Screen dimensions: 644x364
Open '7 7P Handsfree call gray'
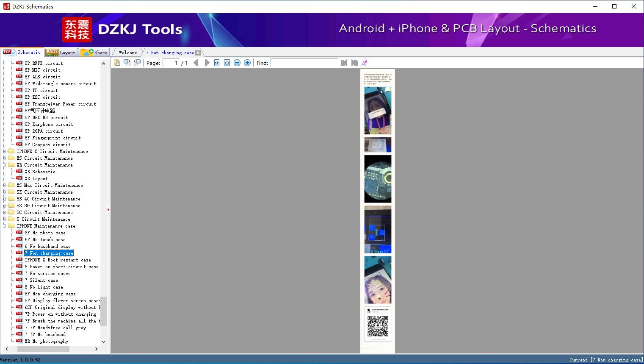coord(55,328)
